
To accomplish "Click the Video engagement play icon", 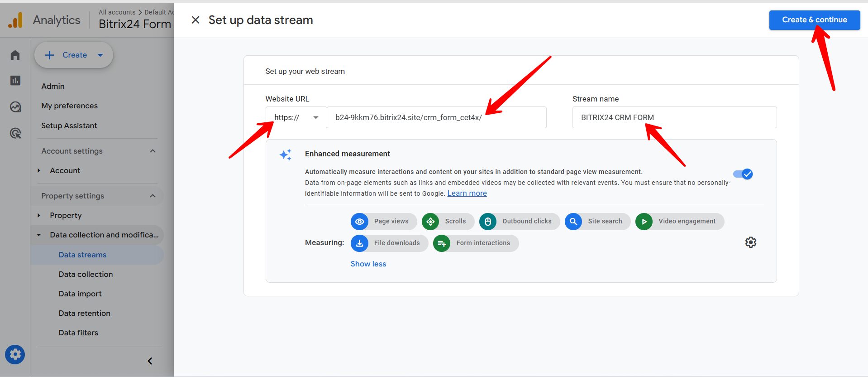I will [x=644, y=222].
